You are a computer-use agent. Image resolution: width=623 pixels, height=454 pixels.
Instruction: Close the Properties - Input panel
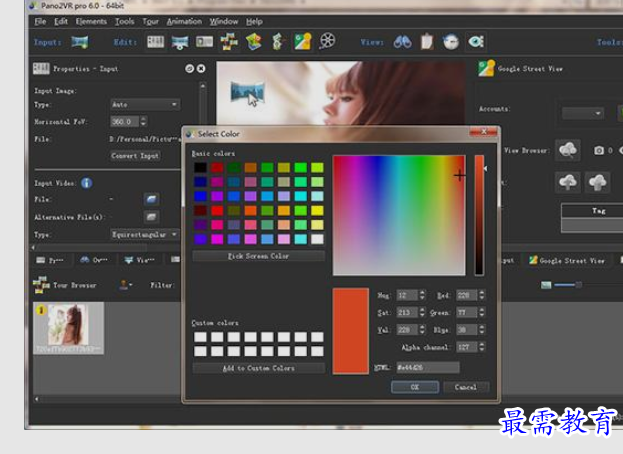coord(201,69)
